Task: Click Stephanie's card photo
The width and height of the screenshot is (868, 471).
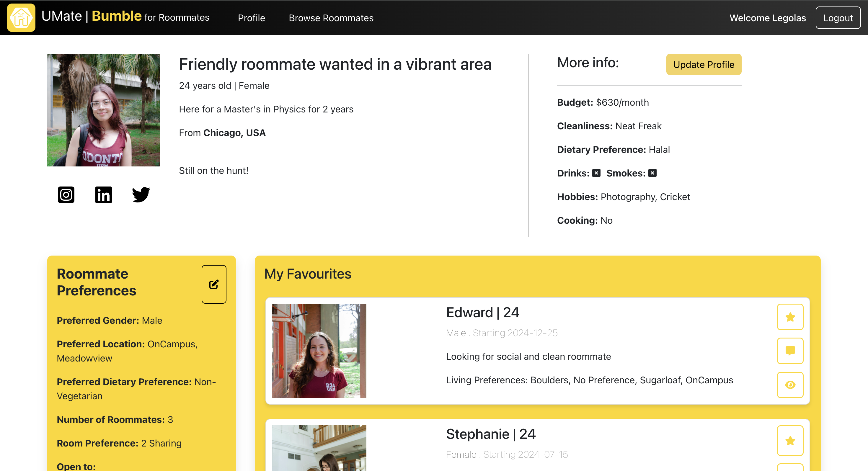Action: (319, 448)
